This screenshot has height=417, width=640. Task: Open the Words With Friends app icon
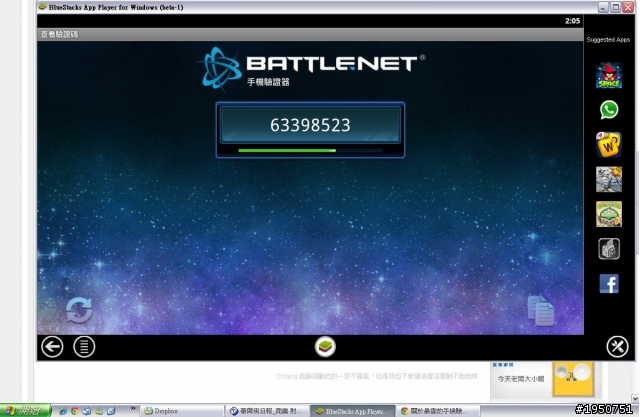click(609, 144)
